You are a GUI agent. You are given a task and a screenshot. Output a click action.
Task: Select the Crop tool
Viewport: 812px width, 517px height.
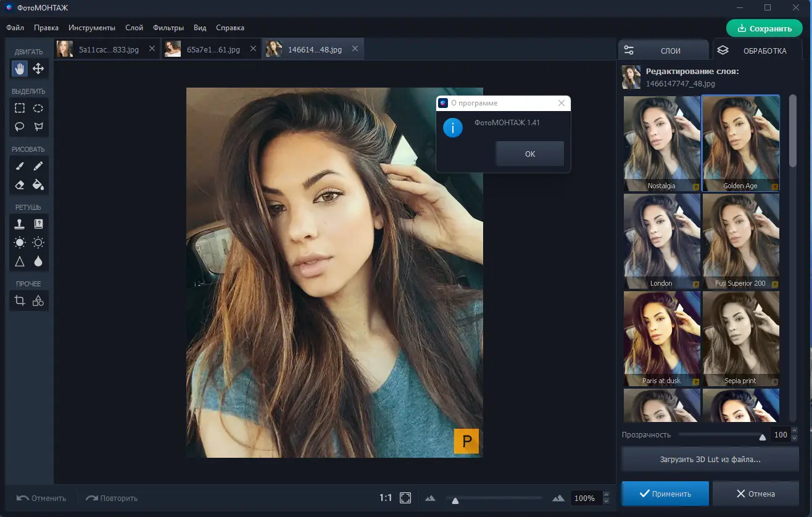click(20, 300)
